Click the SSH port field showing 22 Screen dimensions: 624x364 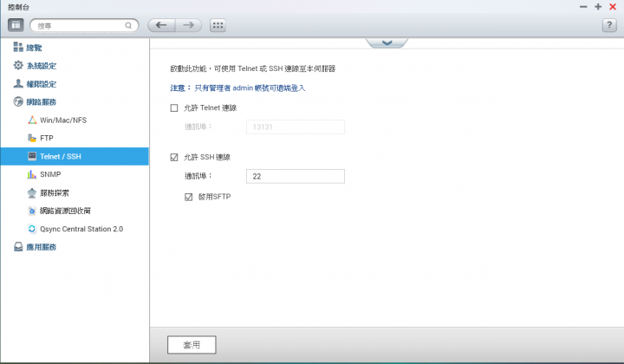click(x=296, y=176)
